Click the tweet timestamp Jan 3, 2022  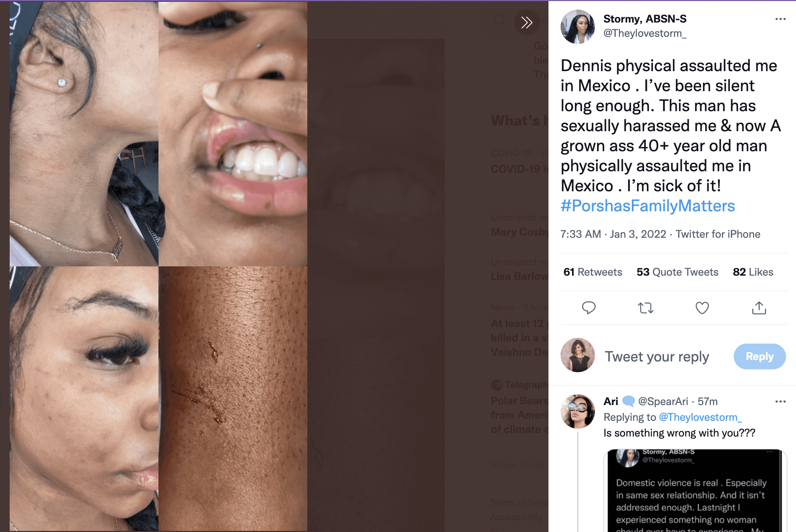click(613, 234)
